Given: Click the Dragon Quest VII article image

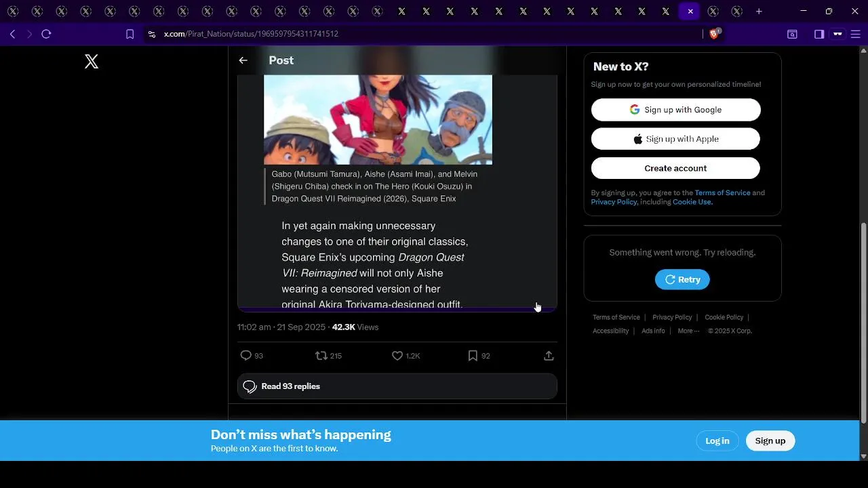Looking at the screenshot, I should 378,119.
